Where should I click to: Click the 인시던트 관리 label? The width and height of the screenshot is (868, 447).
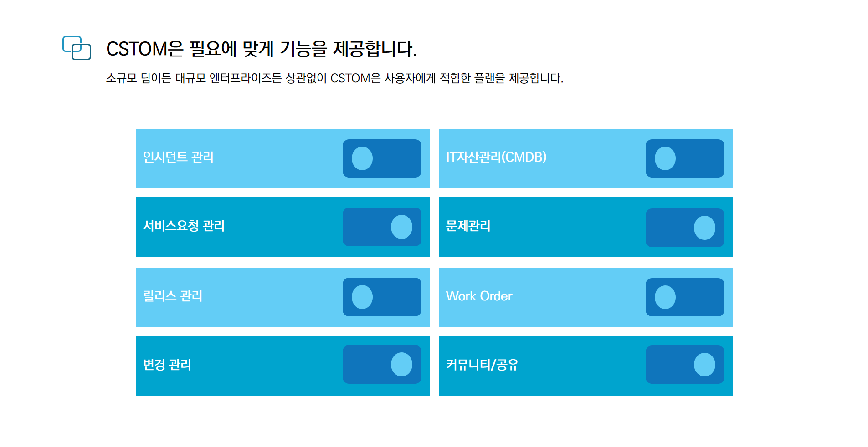[x=178, y=157]
